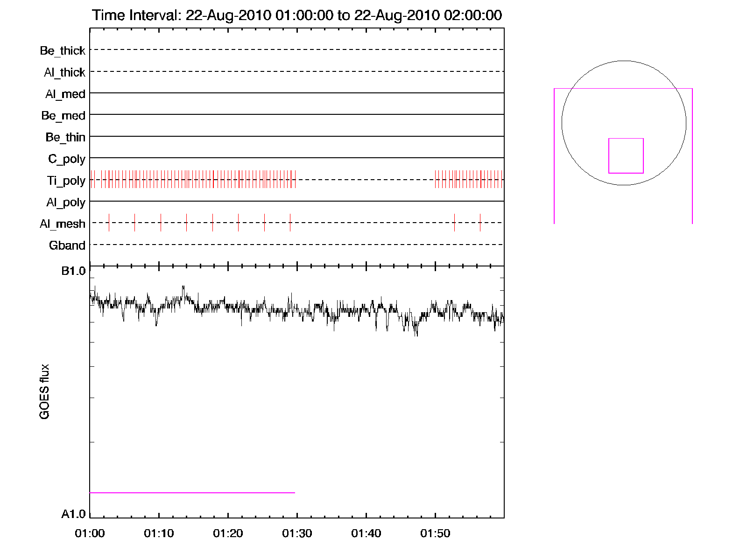The image size is (747, 560).
Task: Click the 01:00 time axis label
Action: point(90,533)
